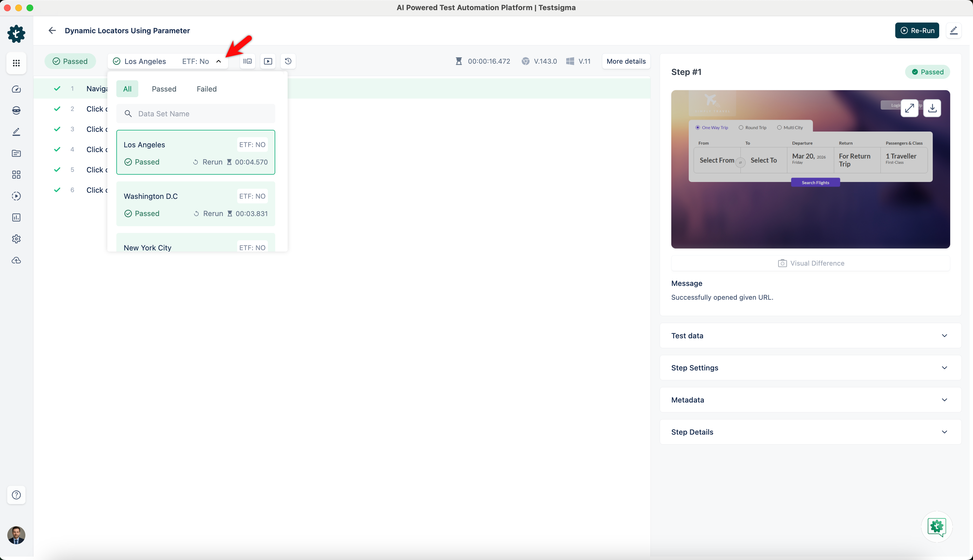
Task: Open the user profile avatar
Action: (x=16, y=535)
